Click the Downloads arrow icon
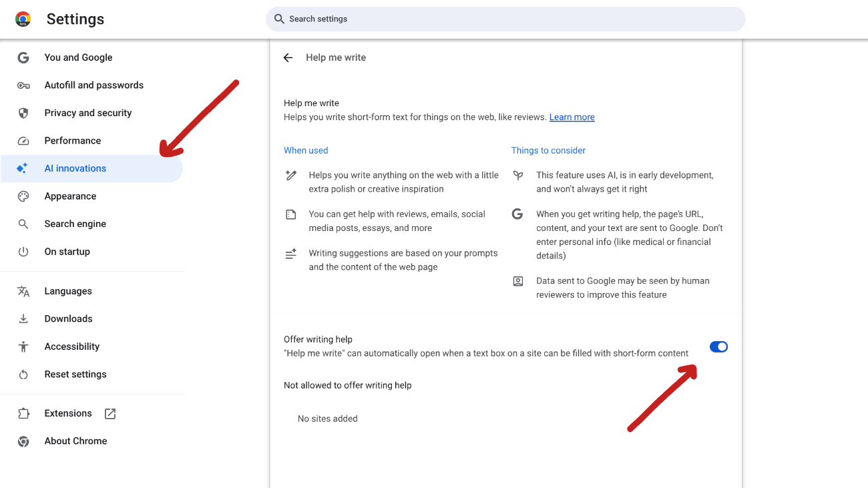Viewport: 868px width, 488px height. pyautogui.click(x=23, y=318)
